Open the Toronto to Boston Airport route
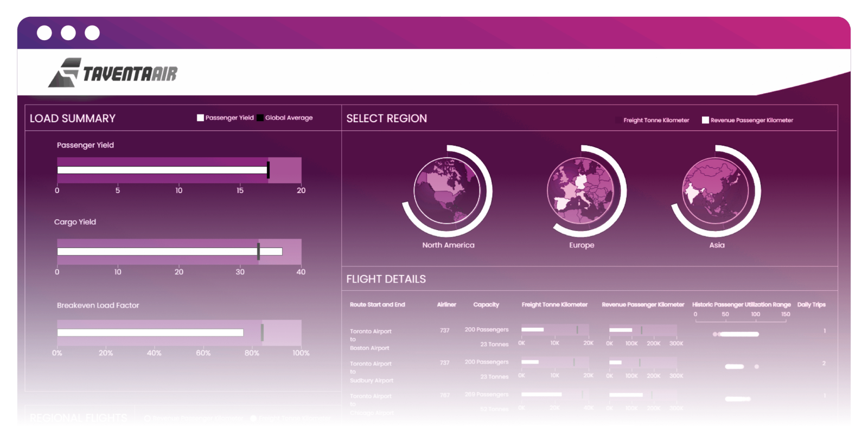868x427 pixels. [x=370, y=340]
